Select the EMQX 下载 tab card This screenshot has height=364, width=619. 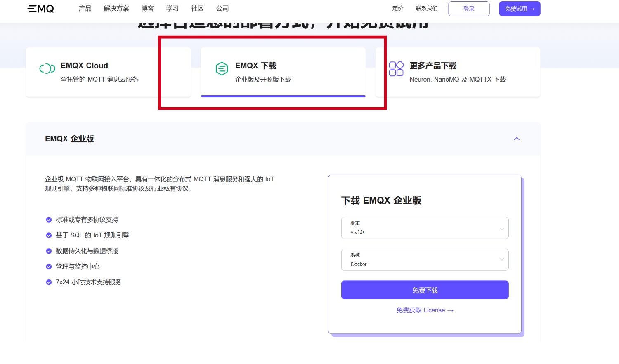[283, 72]
